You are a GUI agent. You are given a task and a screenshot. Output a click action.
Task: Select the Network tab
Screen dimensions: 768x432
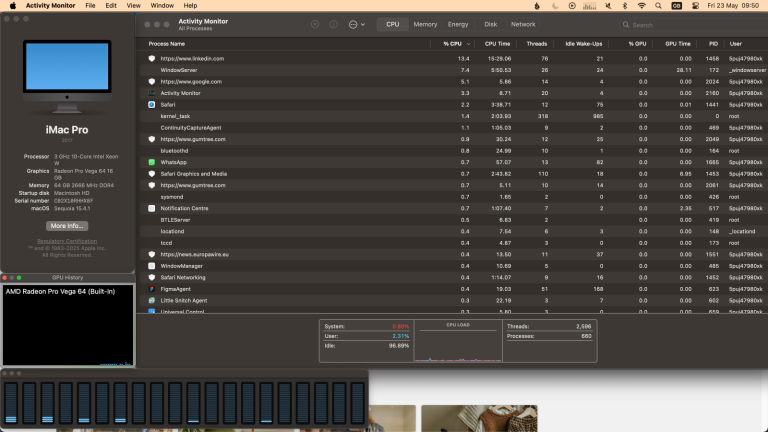[x=523, y=24]
